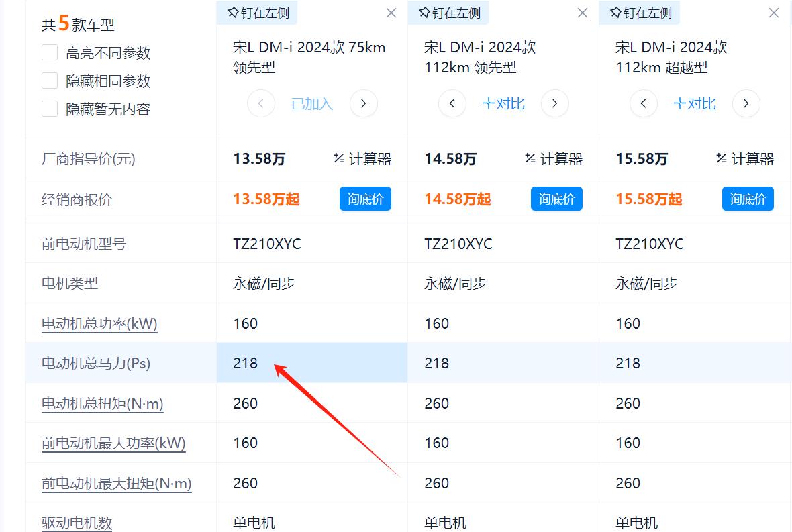Image resolution: width=792 pixels, height=532 pixels.
Task: Click 询底价 for the 13.58万起 model
Action: [x=365, y=199]
